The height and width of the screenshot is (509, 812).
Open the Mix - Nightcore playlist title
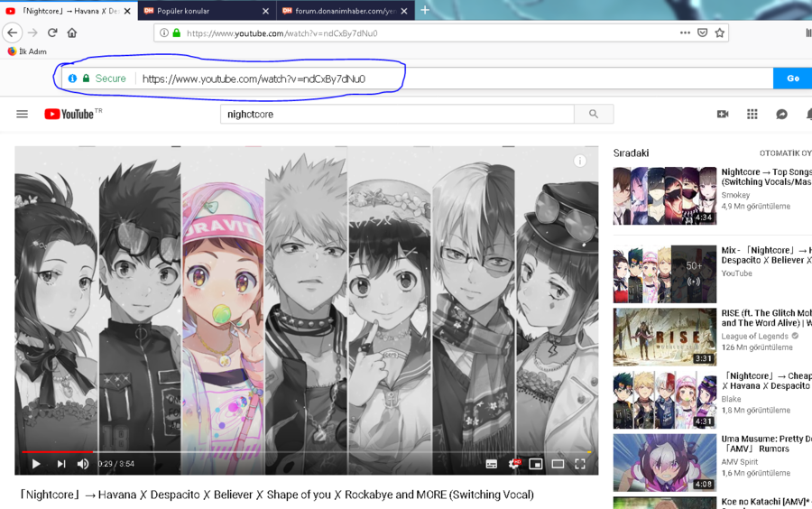[x=766, y=255]
